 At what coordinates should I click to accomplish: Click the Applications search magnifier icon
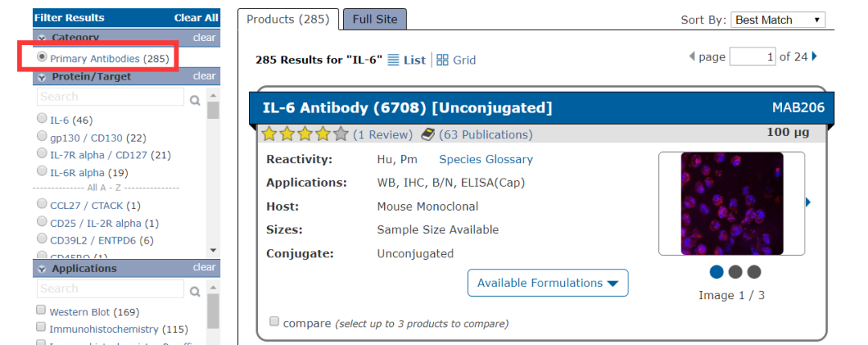pos(194,292)
